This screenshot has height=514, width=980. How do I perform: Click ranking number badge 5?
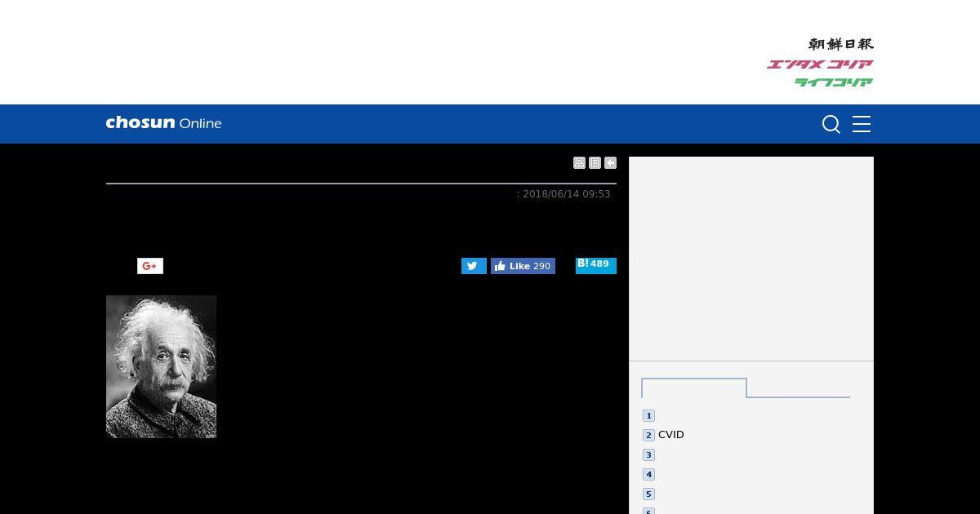(x=648, y=494)
